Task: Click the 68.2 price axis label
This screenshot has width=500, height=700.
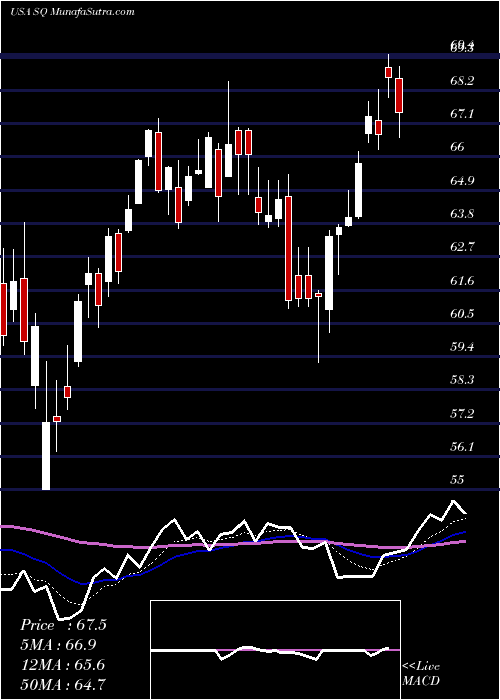Action: 462,81
